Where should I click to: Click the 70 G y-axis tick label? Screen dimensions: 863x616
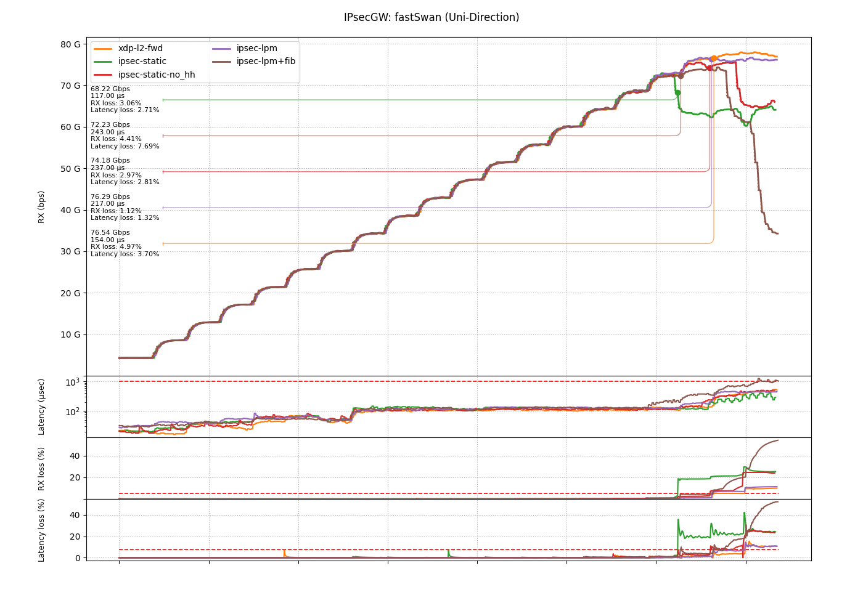click(70, 86)
